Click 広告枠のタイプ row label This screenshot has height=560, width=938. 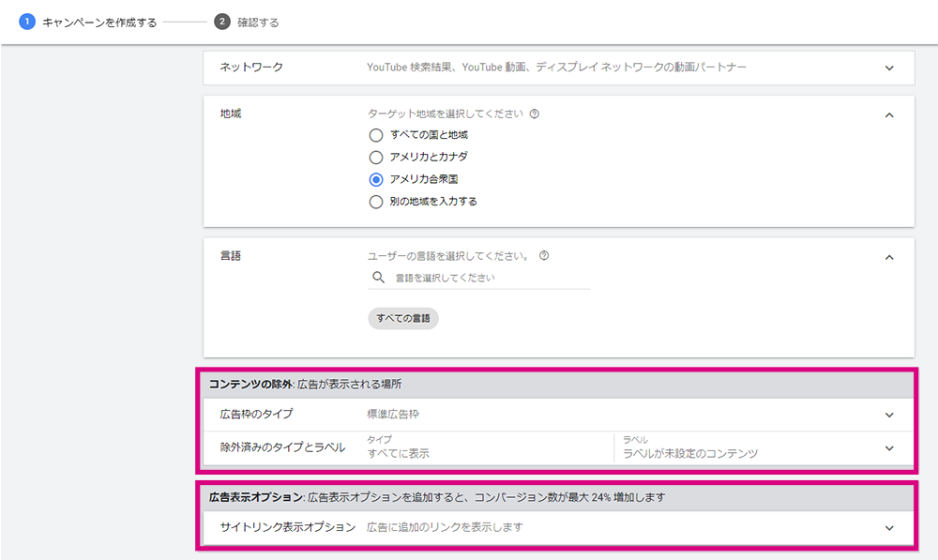point(256,414)
